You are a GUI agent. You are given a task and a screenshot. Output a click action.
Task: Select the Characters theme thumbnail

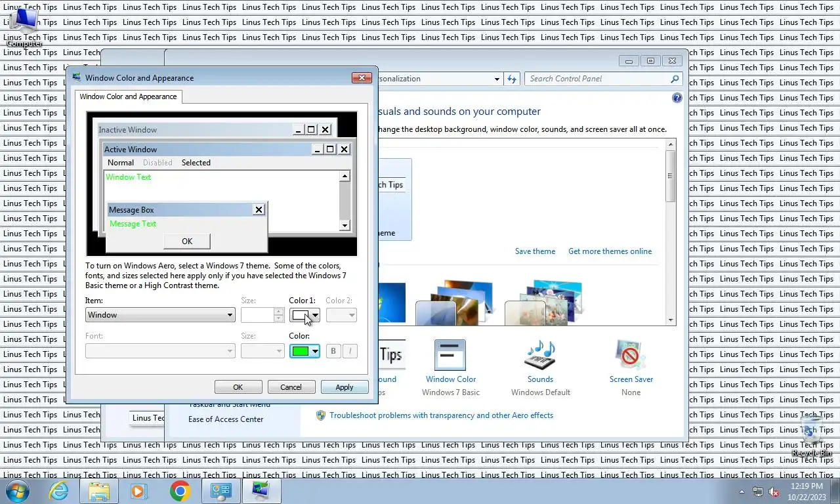543,303
